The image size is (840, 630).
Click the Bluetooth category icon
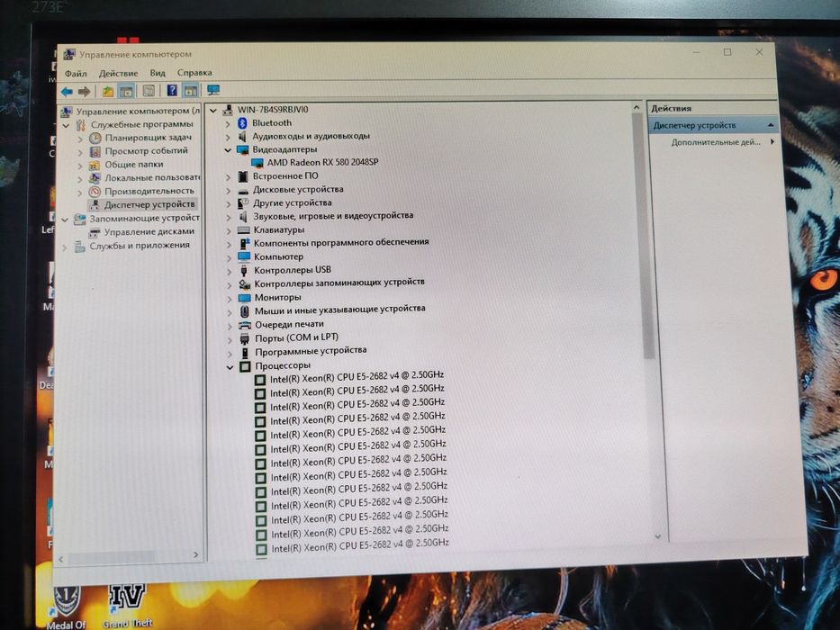pyautogui.click(x=242, y=122)
